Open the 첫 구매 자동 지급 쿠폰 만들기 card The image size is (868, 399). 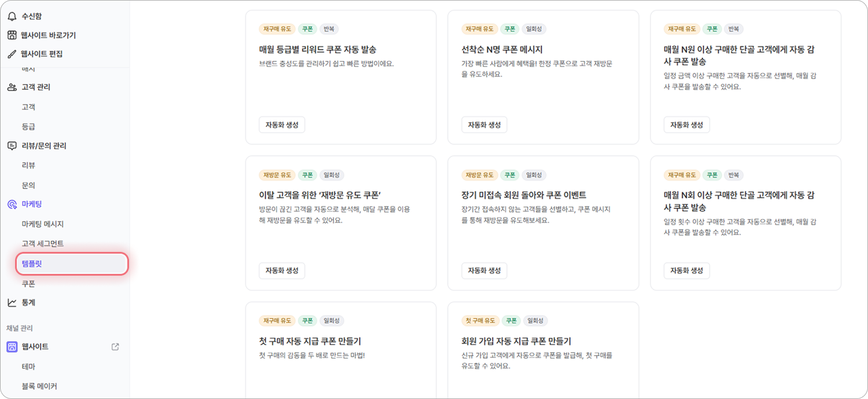pos(341,350)
